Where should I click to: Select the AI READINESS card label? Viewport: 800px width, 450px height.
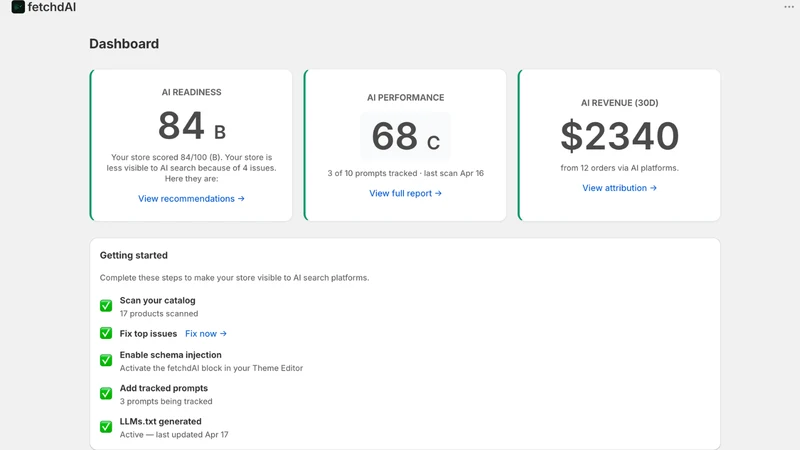pos(191,92)
